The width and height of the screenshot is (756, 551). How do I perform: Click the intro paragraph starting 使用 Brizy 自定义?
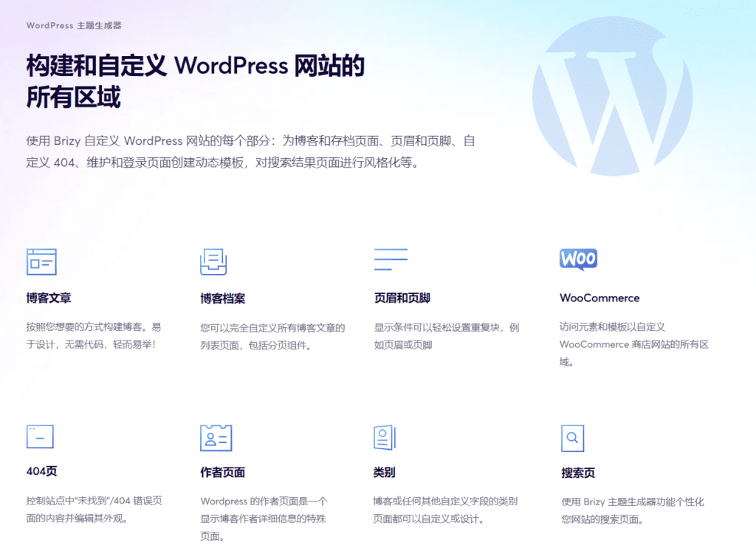coord(251,151)
